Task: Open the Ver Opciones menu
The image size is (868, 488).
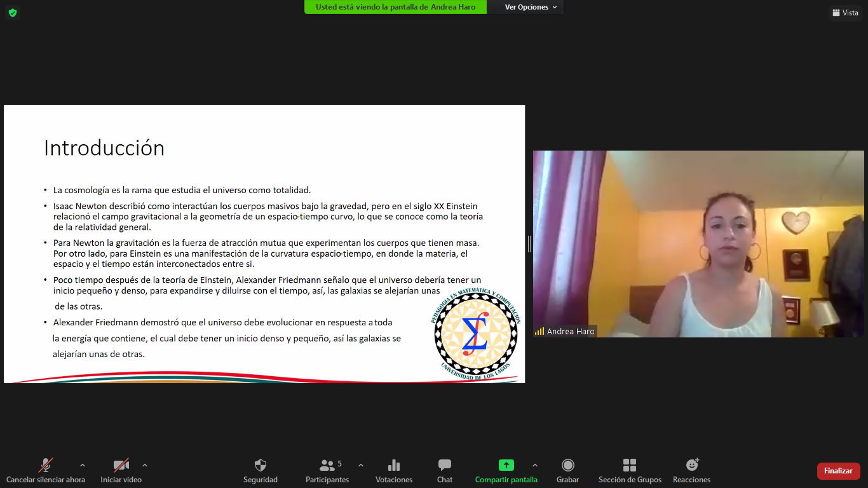Action: tap(525, 7)
